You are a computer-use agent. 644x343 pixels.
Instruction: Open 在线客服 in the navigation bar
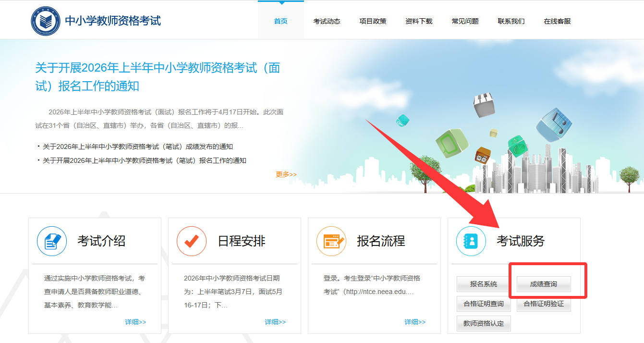point(558,21)
